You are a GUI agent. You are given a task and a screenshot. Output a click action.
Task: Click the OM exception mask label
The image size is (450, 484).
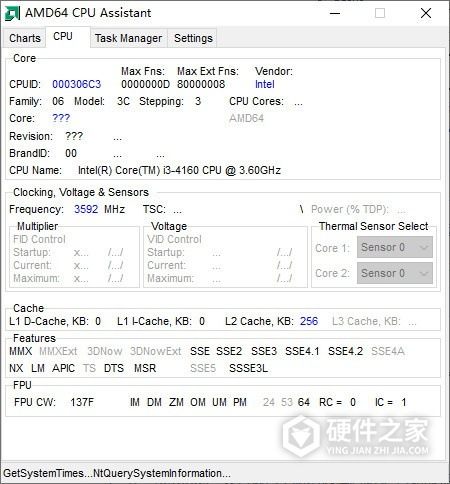(198, 402)
